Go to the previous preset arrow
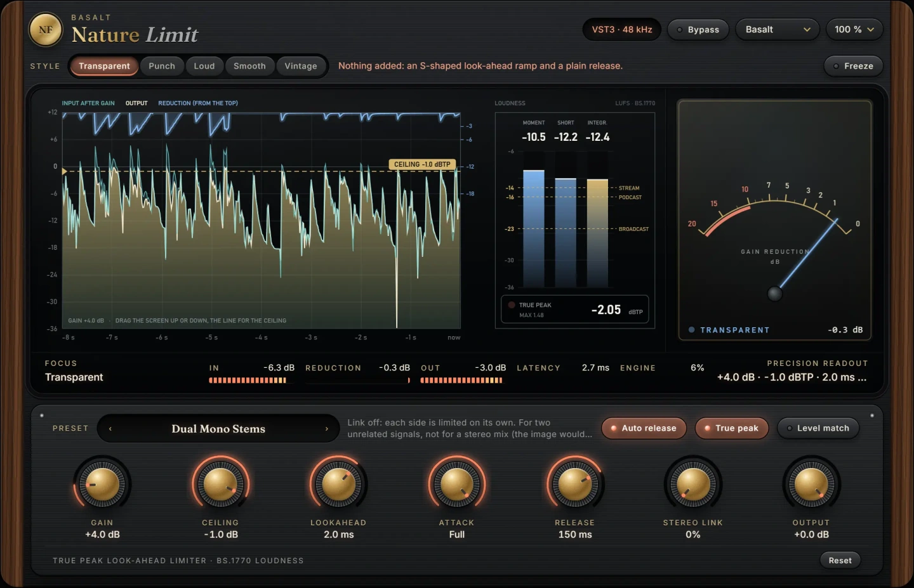Screen dimensions: 914x588 pyautogui.click(x=110, y=429)
